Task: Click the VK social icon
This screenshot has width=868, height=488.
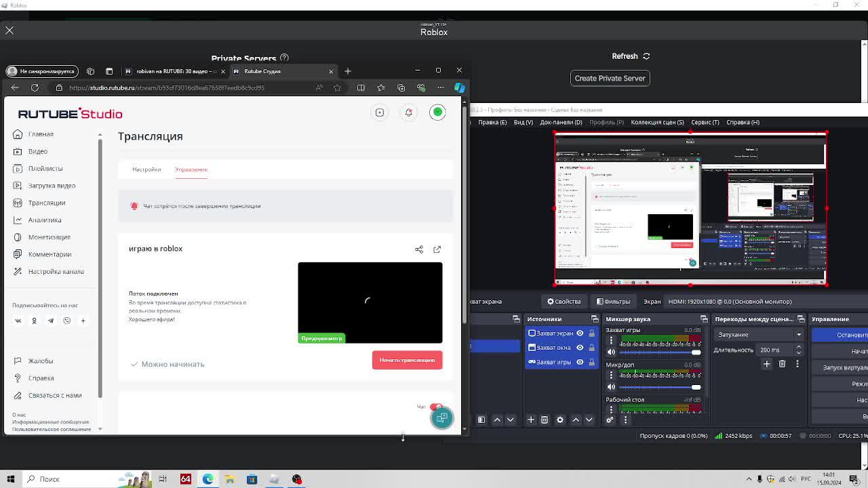Action: pos(18,321)
